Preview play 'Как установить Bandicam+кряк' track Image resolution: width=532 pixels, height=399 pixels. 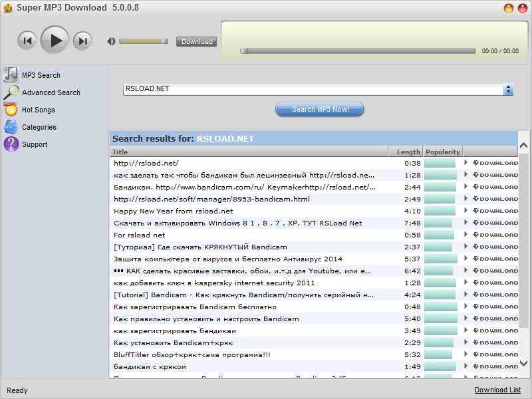(x=466, y=342)
